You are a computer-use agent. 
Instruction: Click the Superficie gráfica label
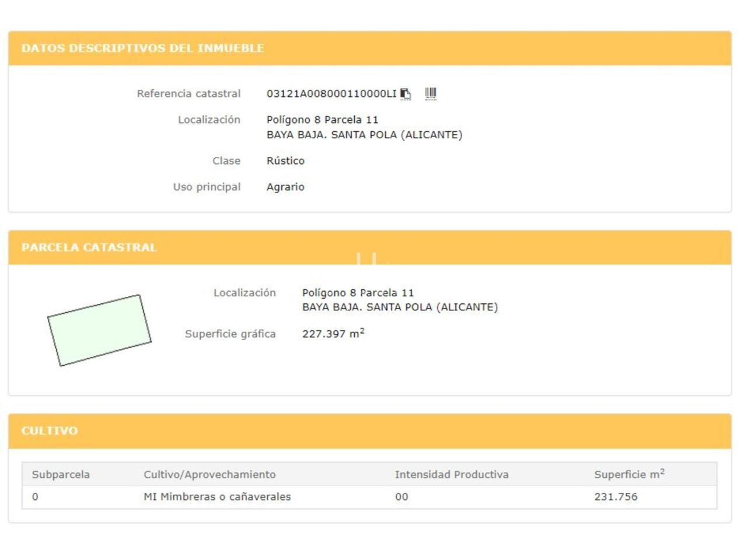[230, 334]
